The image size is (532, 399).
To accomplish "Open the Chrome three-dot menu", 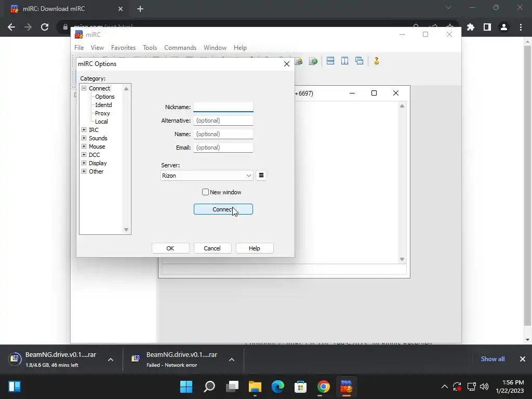I will point(521,27).
